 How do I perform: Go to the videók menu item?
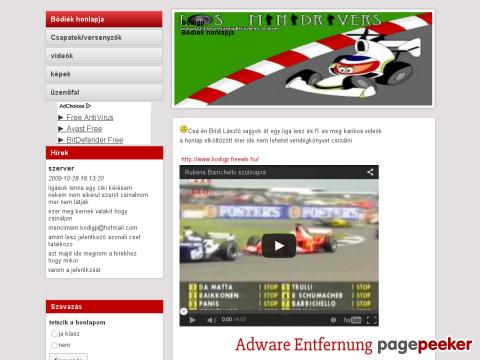click(x=104, y=56)
